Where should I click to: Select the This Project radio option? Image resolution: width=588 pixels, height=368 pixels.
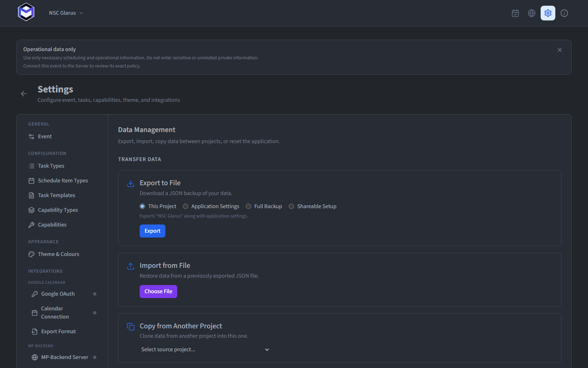click(142, 206)
